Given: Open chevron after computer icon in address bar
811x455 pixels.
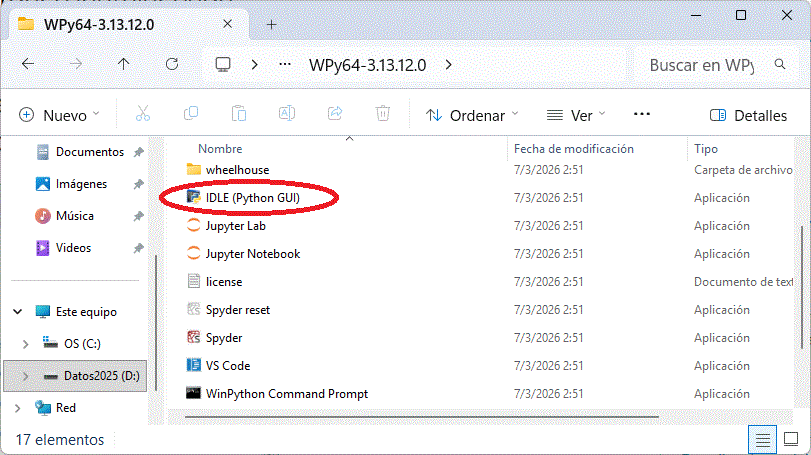Looking at the screenshot, I should click(254, 65).
